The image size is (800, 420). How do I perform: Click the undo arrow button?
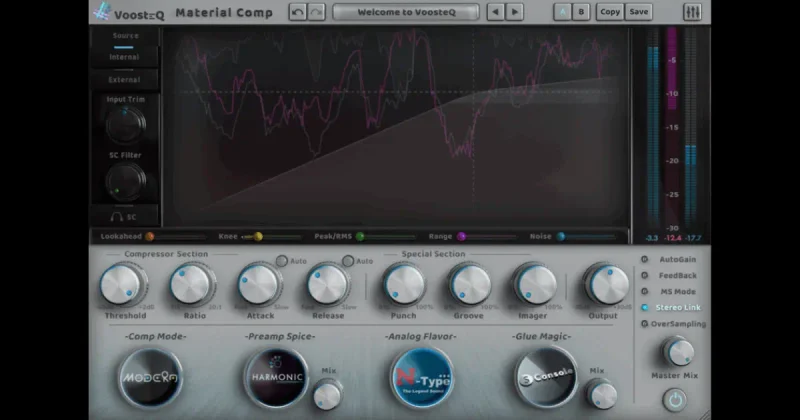tap(297, 12)
